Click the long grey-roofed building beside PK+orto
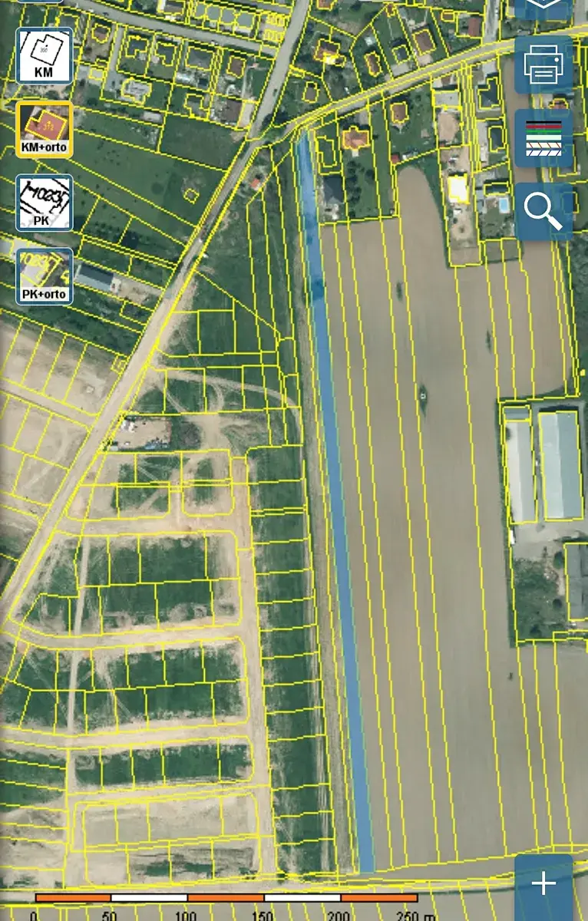588x921 pixels. pos(94,278)
